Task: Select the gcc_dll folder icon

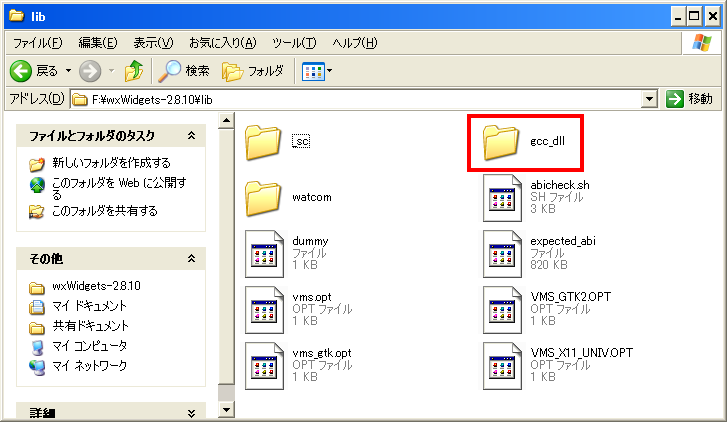Action: pyautogui.click(x=500, y=142)
